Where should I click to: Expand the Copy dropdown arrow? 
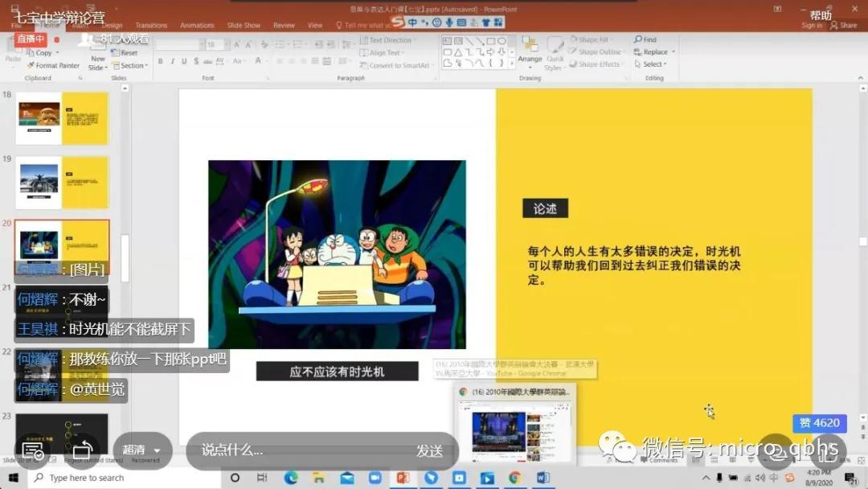pos(57,52)
